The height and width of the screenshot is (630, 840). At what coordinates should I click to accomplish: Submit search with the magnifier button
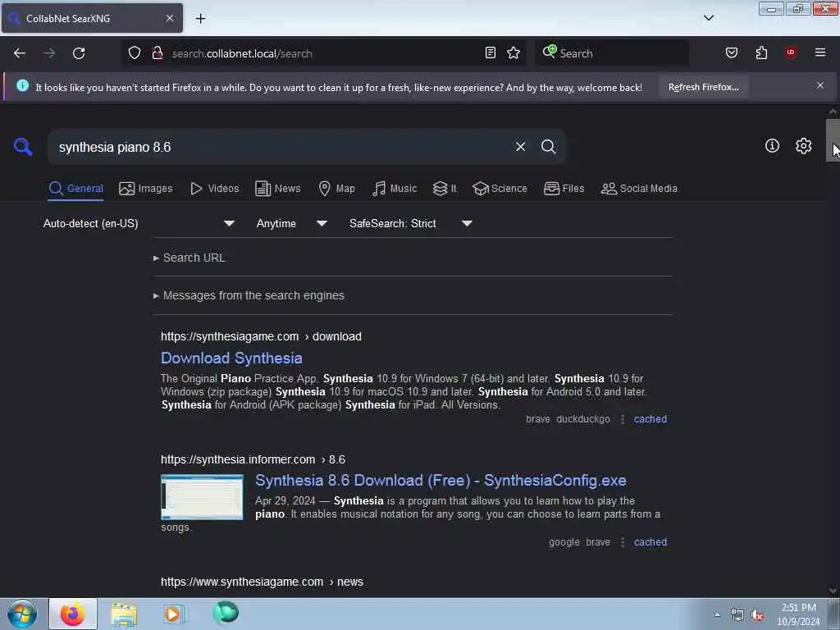548,147
